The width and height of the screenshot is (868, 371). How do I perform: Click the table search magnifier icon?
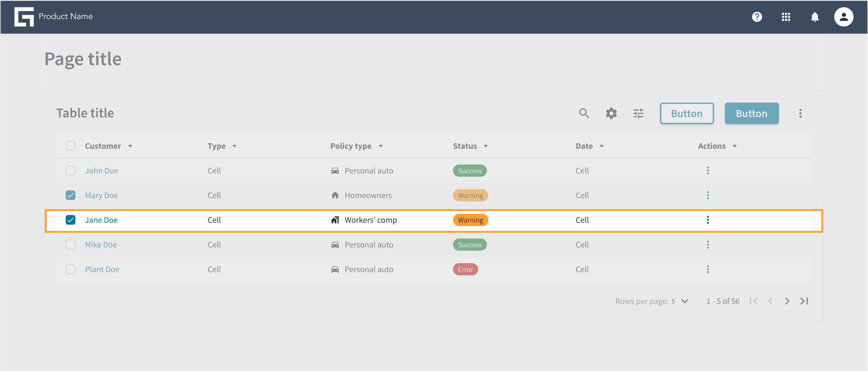pos(584,113)
